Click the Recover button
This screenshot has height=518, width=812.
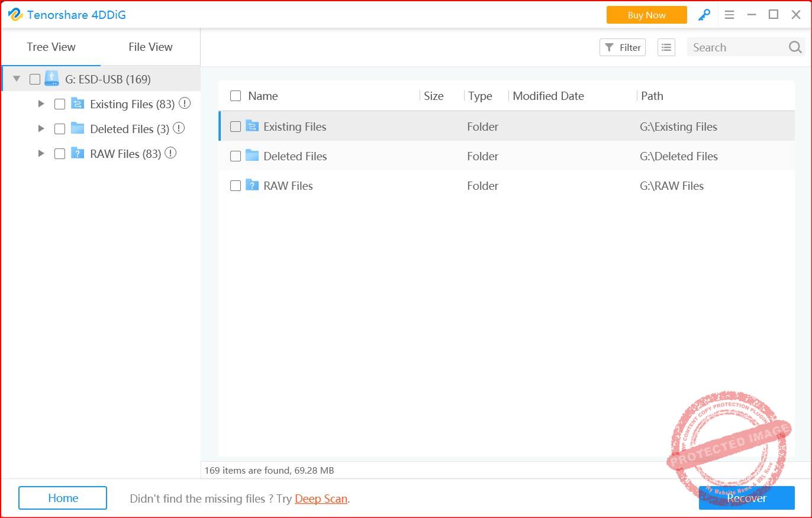click(746, 498)
